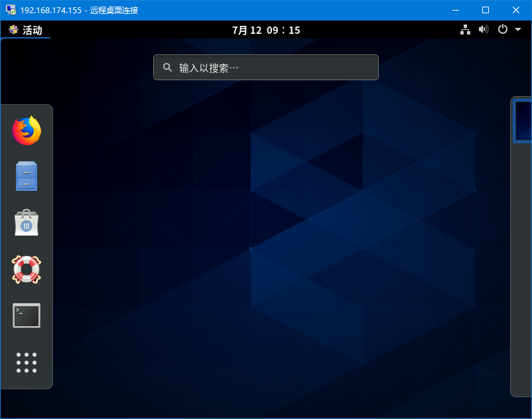The width and height of the screenshot is (532, 419).
Task: Click the network status icon in top bar
Action: coord(465,29)
